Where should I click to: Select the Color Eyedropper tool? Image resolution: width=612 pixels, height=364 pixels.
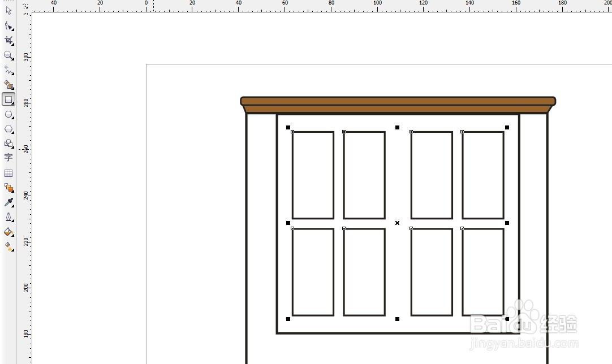pyautogui.click(x=8, y=202)
